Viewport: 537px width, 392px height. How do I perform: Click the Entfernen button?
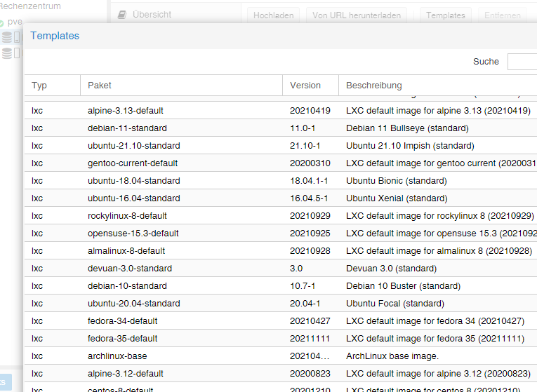click(502, 15)
